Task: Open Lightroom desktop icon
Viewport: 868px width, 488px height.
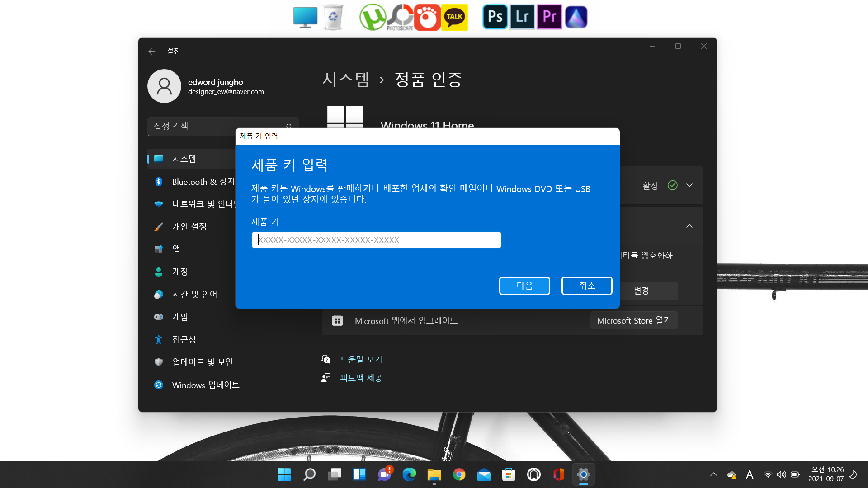Action: click(x=522, y=17)
